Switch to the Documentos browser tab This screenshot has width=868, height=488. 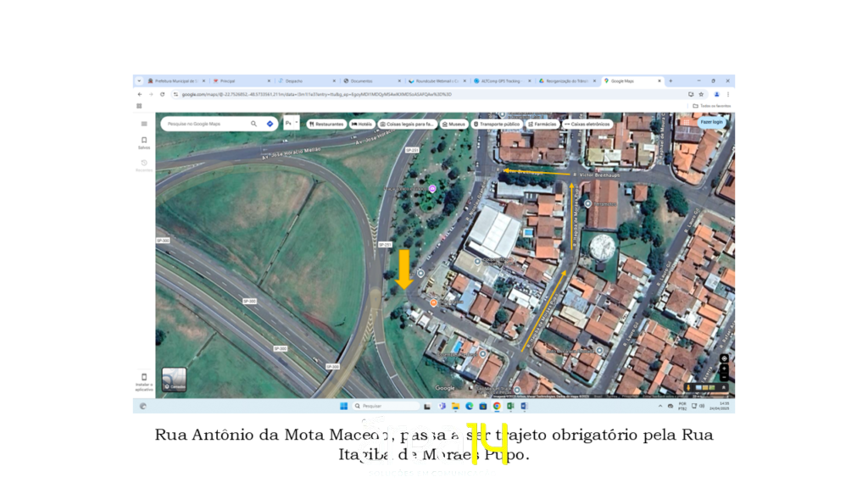(370, 81)
